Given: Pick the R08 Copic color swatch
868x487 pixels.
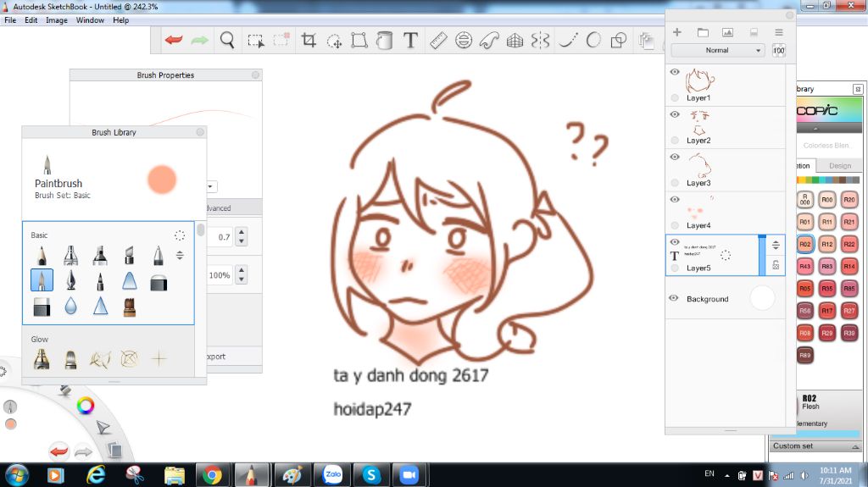Looking at the screenshot, I should click(805, 333).
